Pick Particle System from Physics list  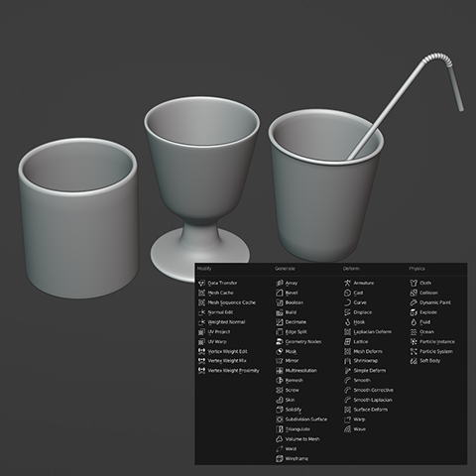(431, 351)
